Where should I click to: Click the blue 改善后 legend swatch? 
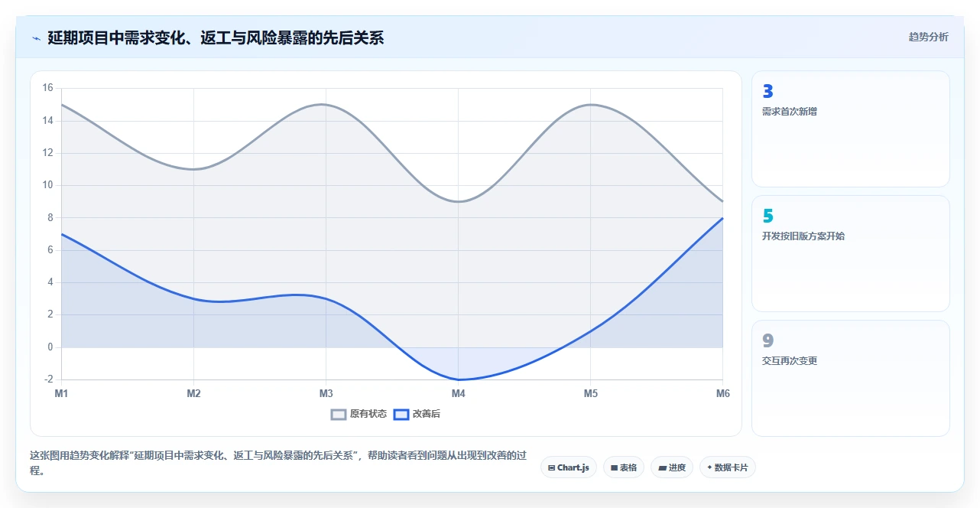pos(401,414)
